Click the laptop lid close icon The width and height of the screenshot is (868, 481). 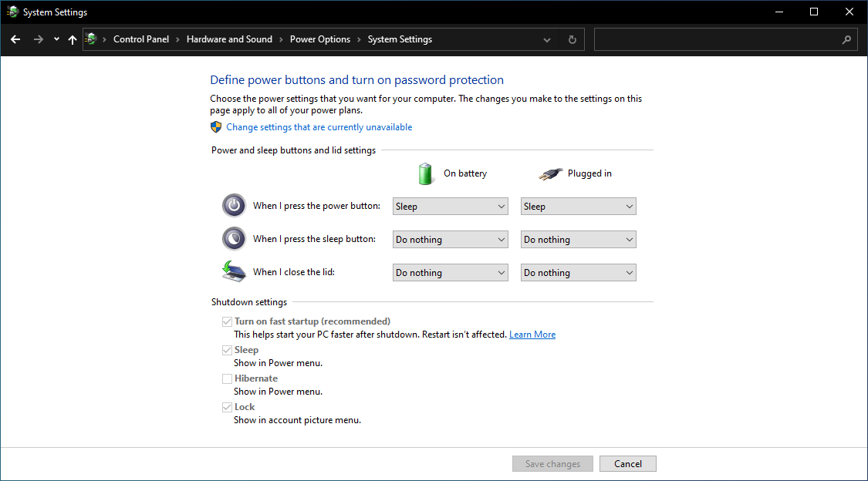point(234,271)
